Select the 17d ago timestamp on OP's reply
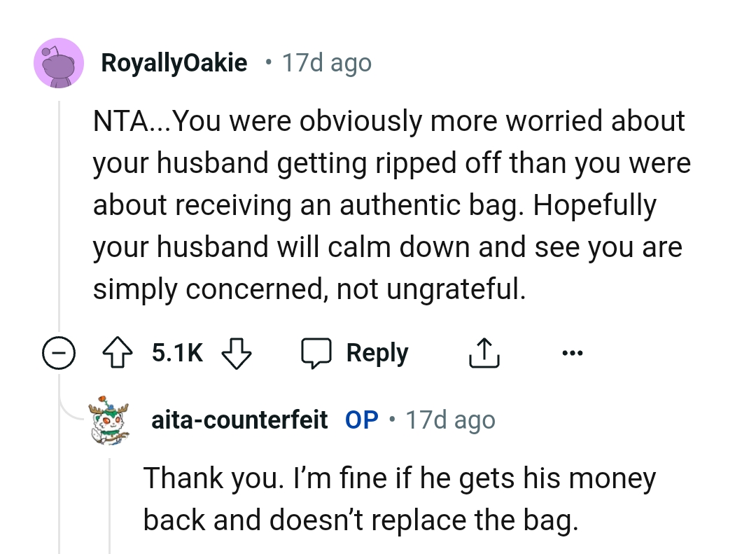The height and width of the screenshot is (554, 756). [451, 420]
